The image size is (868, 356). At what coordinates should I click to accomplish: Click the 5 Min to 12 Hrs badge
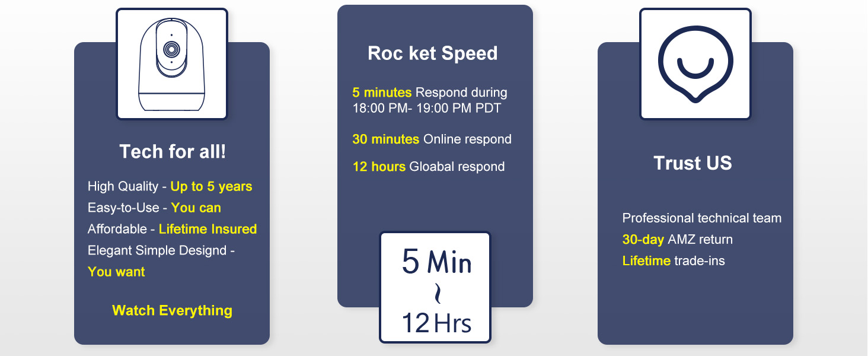coord(435,287)
